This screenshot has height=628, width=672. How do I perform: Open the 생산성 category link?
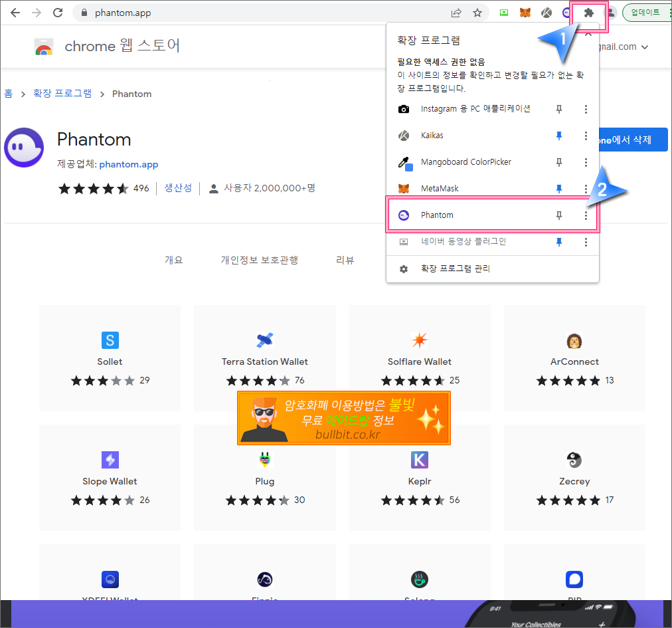tap(178, 188)
